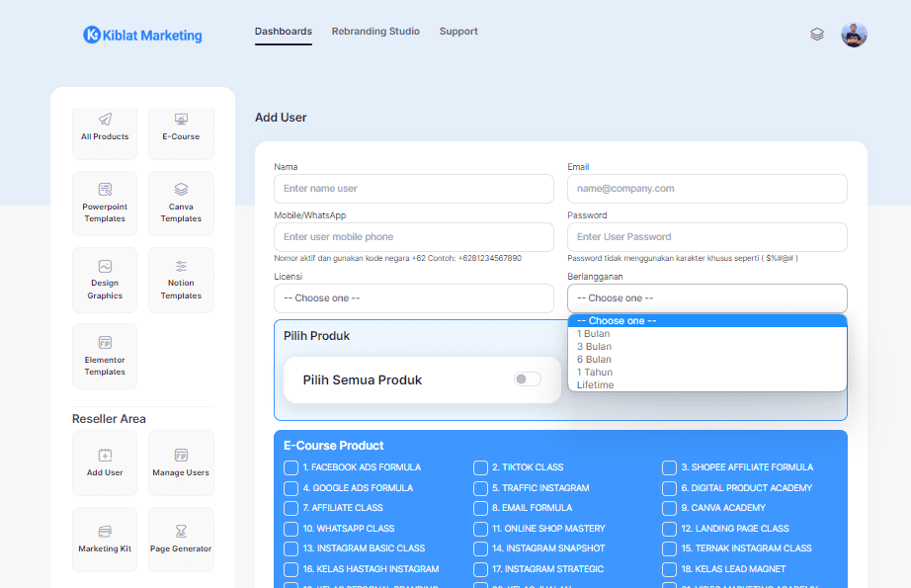The image size is (911, 588).
Task: Open the Canva Templates icon
Action: pyautogui.click(x=181, y=190)
